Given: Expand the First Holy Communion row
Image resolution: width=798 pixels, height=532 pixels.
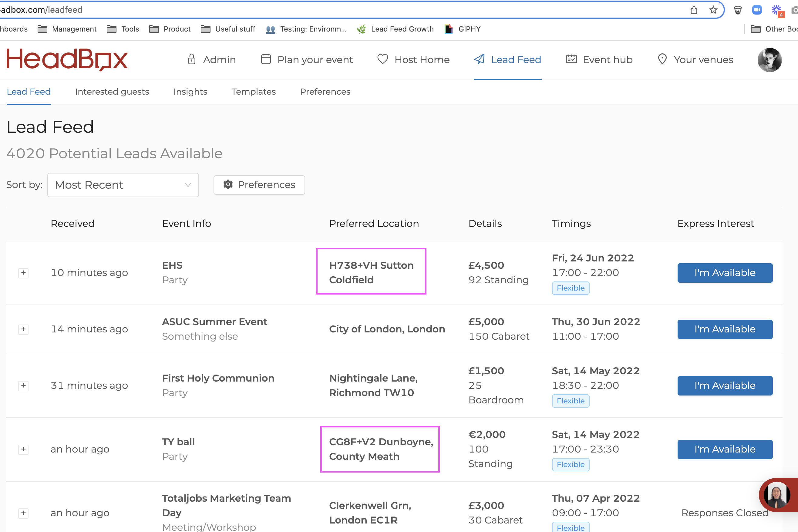Looking at the screenshot, I should pos(23,386).
